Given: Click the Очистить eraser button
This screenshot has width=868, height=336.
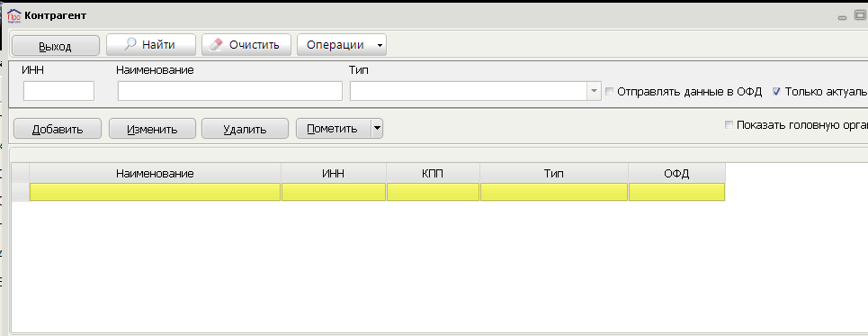Looking at the screenshot, I should [246, 45].
